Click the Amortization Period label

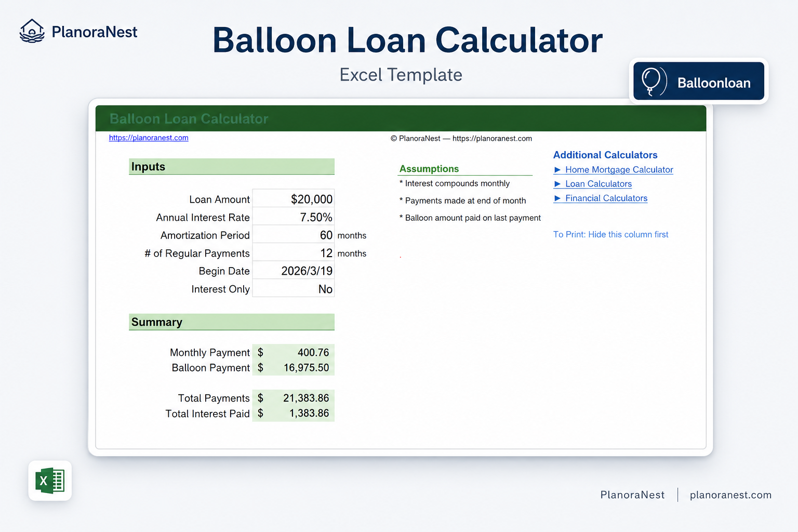(205, 235)
